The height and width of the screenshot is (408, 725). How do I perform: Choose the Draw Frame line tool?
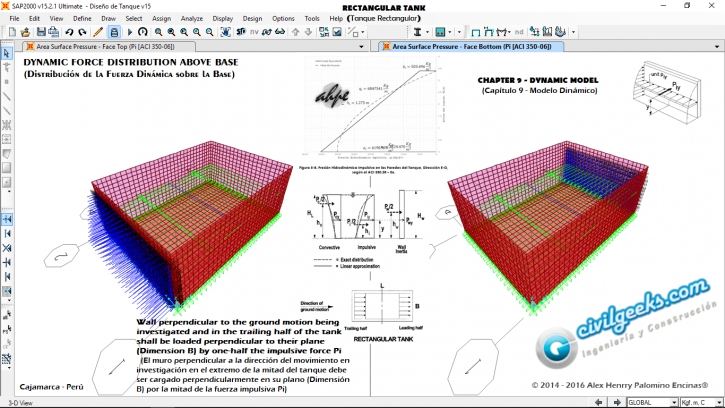[6, 97]
